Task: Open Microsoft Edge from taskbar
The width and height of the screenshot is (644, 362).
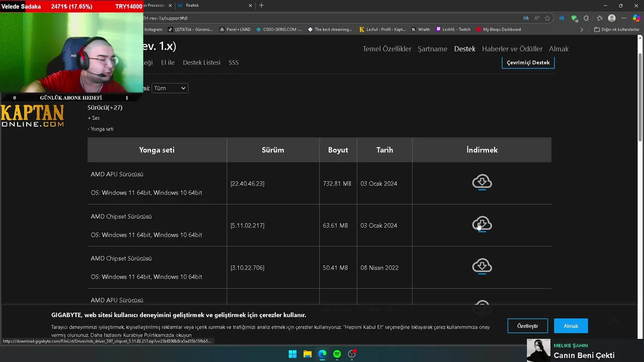Action: coord(322,354)
